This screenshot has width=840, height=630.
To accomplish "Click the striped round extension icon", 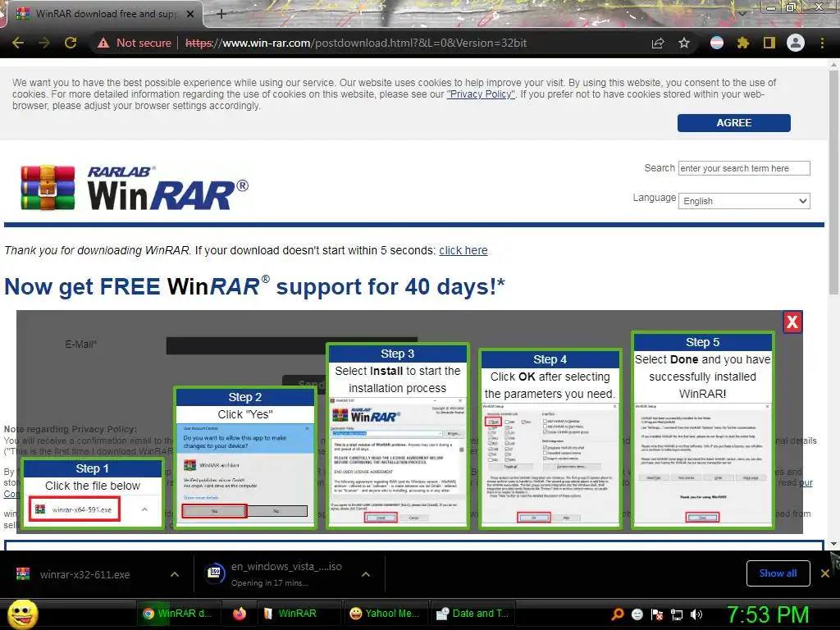I will [717, 43].
